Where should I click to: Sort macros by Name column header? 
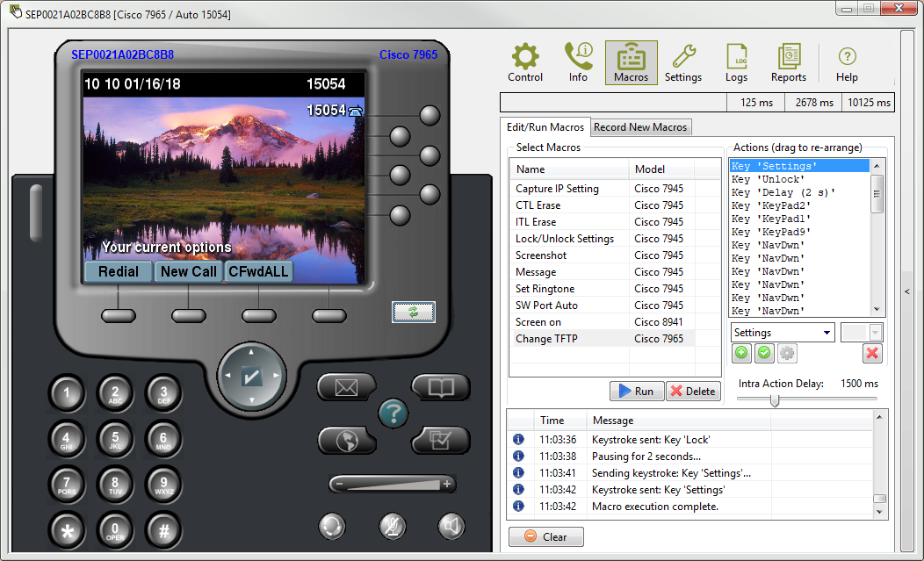(569, 169)
